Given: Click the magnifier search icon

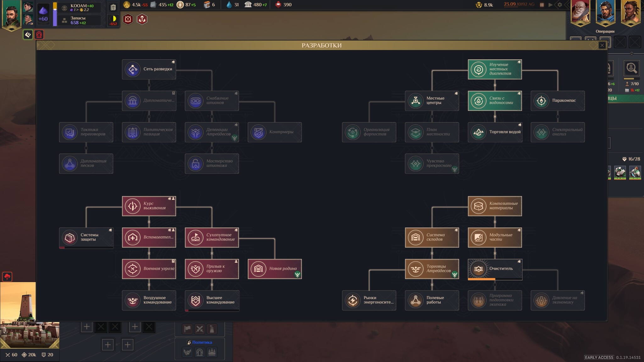Looking at the screenshot, I should (x=631, y=68).
